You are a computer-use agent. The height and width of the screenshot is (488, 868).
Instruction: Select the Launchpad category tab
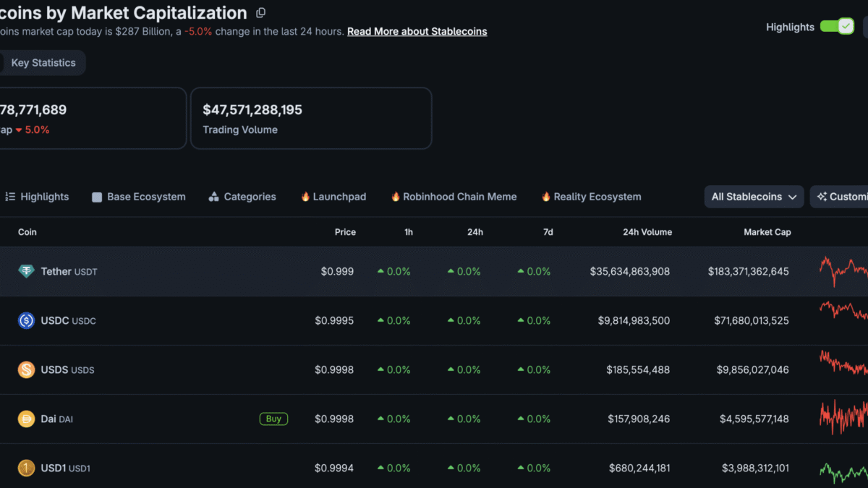click(x=333, y=197)
